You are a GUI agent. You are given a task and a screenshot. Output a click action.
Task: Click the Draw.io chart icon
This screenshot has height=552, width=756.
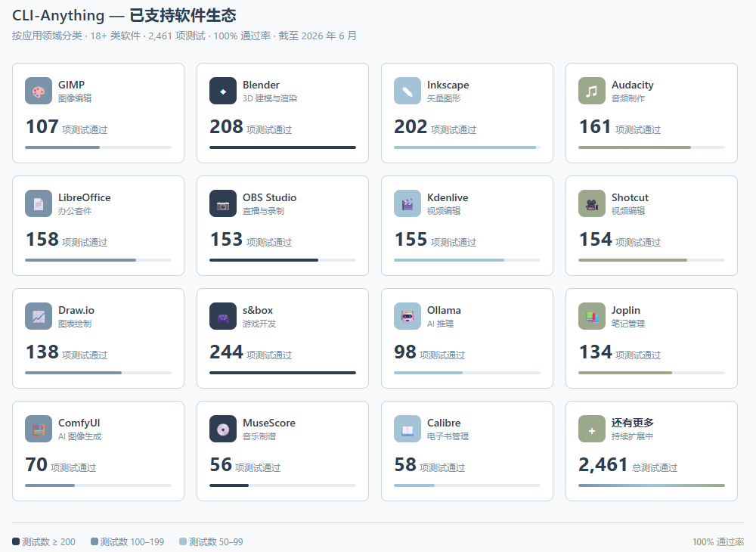[x=39, y=316]
